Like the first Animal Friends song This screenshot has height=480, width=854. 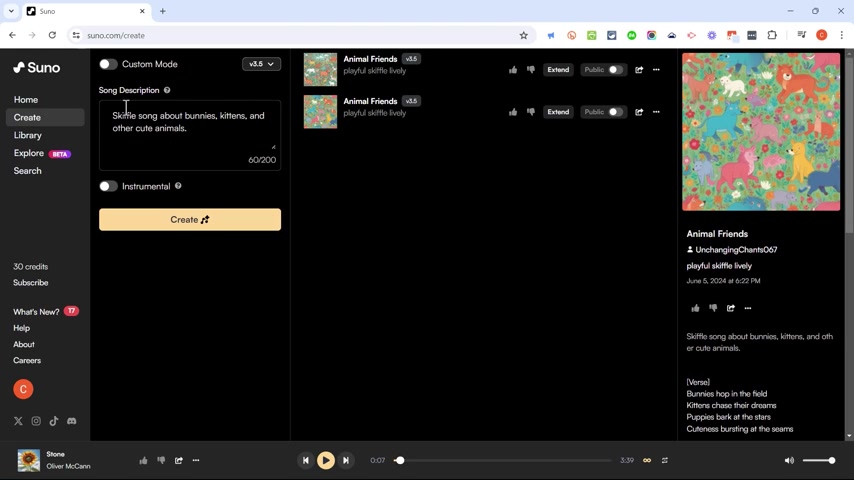[x=513, y=70]
